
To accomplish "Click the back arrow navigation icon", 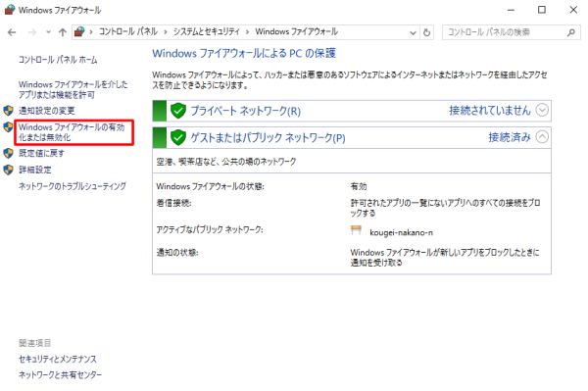I will click(x=12, y=32).
